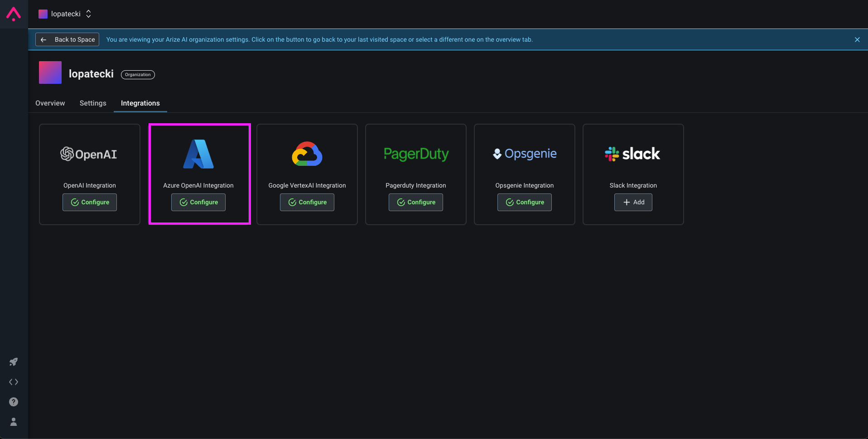Configure the OpenAI Integration
The image size is (868, 439).
tap(90, 202)
